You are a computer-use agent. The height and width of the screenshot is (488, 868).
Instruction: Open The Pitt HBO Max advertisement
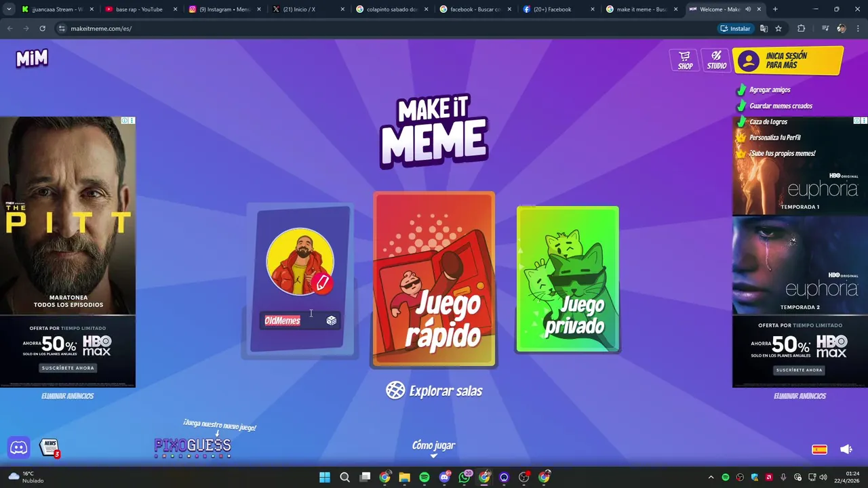pyautogui.click(x=68, y=252)
